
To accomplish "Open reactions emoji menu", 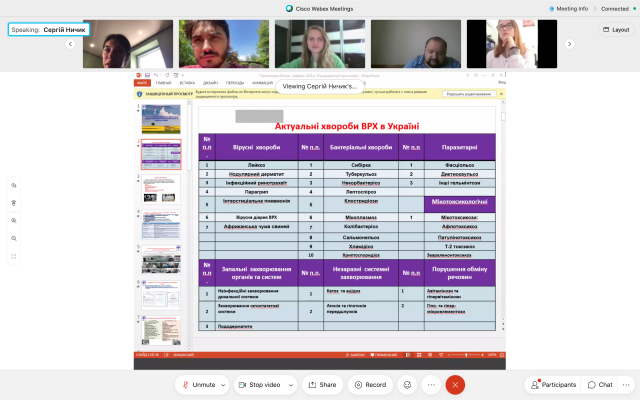I will tap(407, 385).
